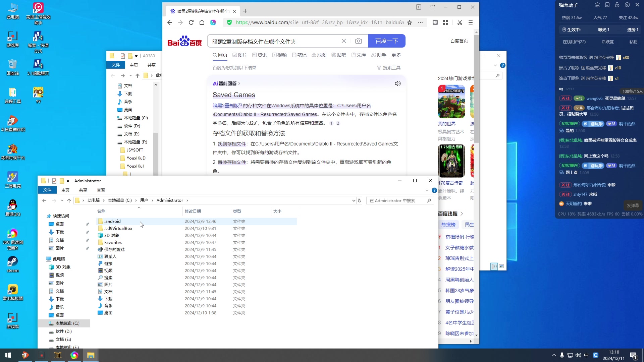Toggle the microphone icon in system tray
The image size is (644, 362).
562,355
